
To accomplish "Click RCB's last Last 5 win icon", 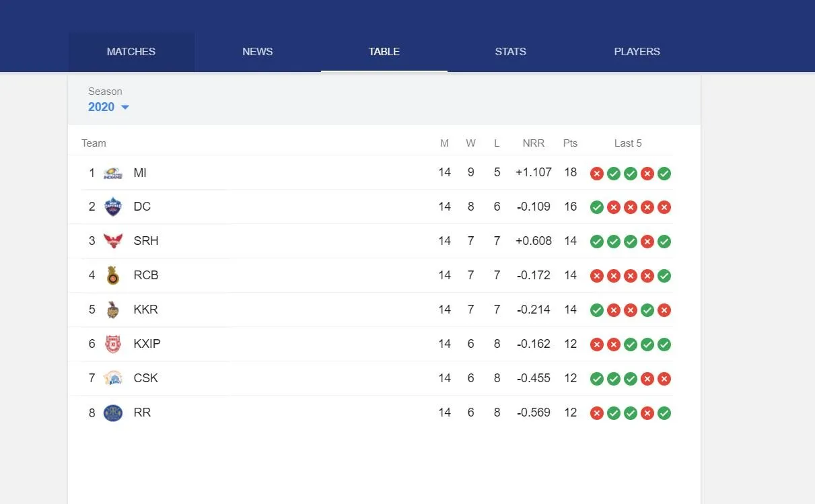I will click(x=664, y=276).
